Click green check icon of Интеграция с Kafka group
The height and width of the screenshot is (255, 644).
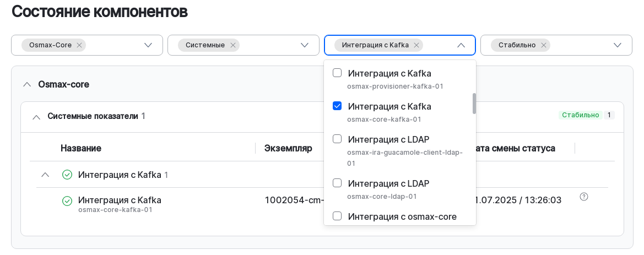[x=67, y=175]
